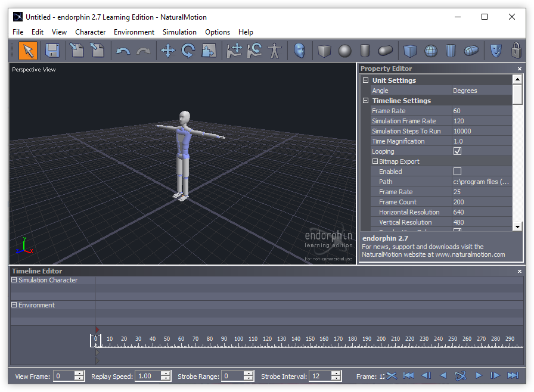The width and height of the screenshot is (534, 392).
Task: Click the crossed-out X playback icon
Action: [x=392, y=376]
